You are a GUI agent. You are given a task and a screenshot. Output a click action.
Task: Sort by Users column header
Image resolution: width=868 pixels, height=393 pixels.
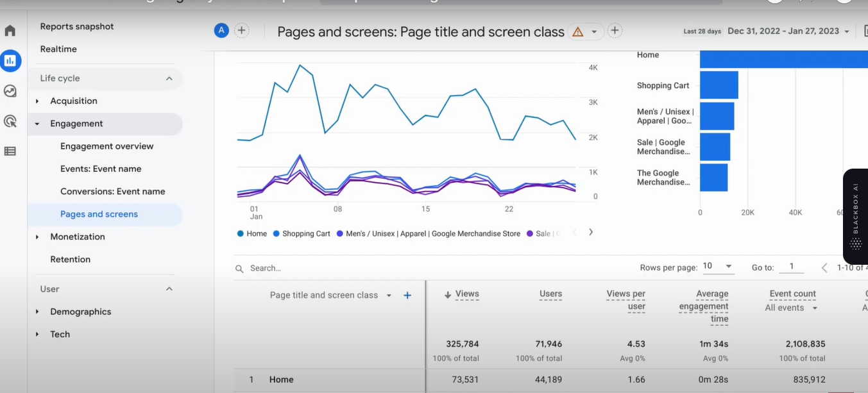click(550, 294)
